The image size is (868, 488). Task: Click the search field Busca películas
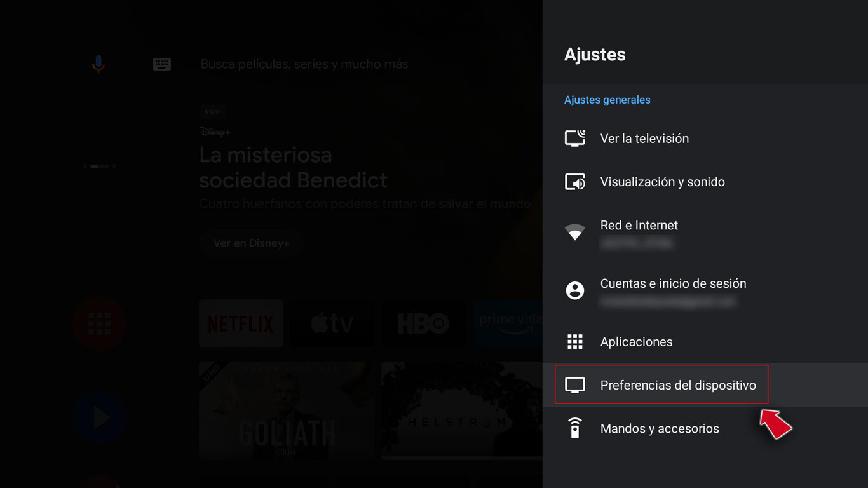click(x=304, y=64)
